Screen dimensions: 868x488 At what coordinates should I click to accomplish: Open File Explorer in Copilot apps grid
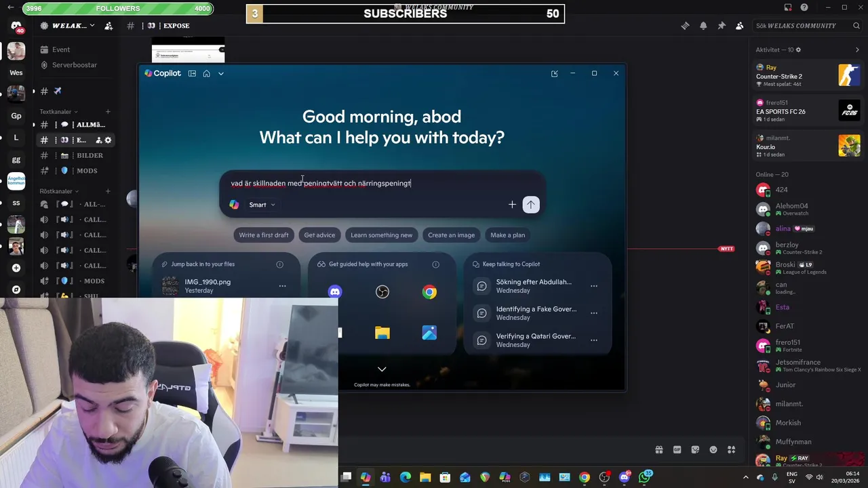(x=382, y=333)
